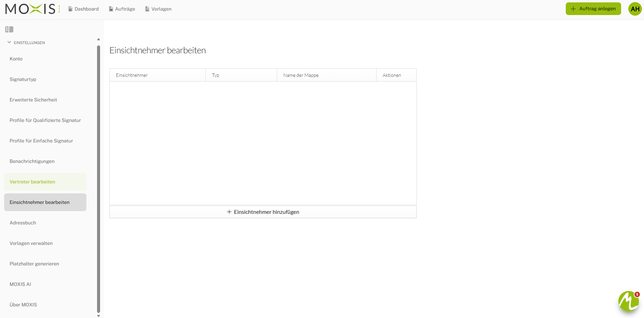Click the sidebar scrollbar up arrow

(x=98, y=39)
